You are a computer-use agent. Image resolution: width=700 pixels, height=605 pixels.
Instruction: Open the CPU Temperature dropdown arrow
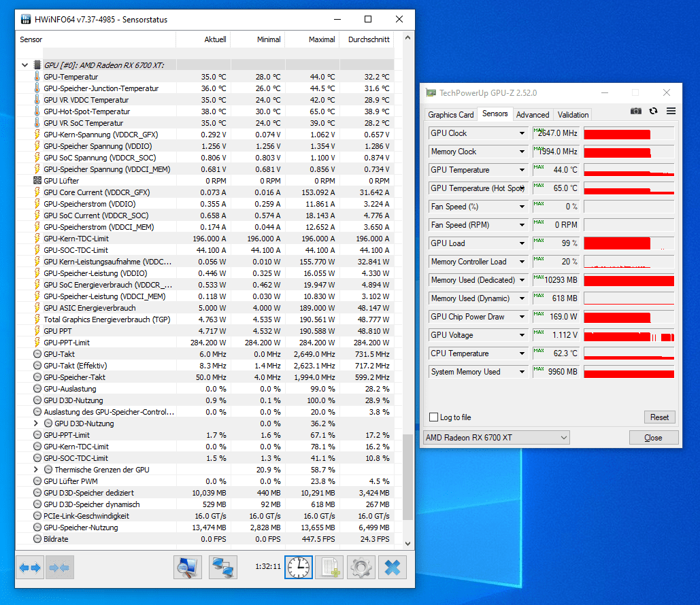click(x=522, y=353)
